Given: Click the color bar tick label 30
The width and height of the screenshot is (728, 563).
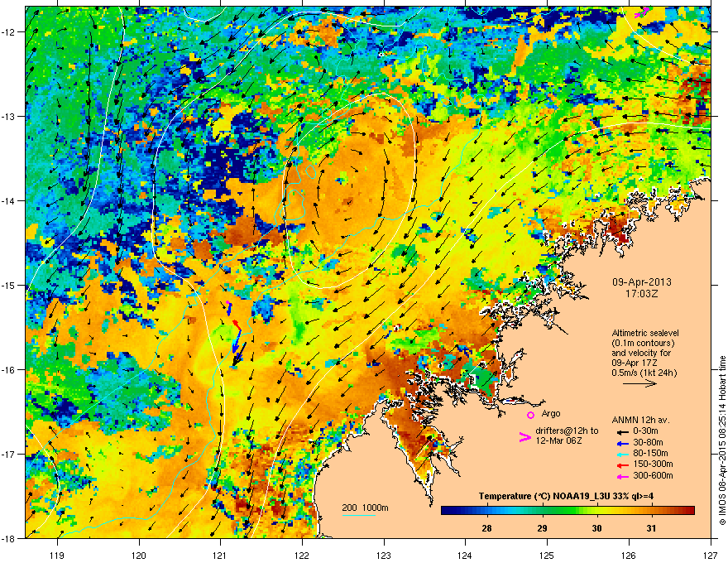Looking at the screenshot, I should click(x=596, y=528).
